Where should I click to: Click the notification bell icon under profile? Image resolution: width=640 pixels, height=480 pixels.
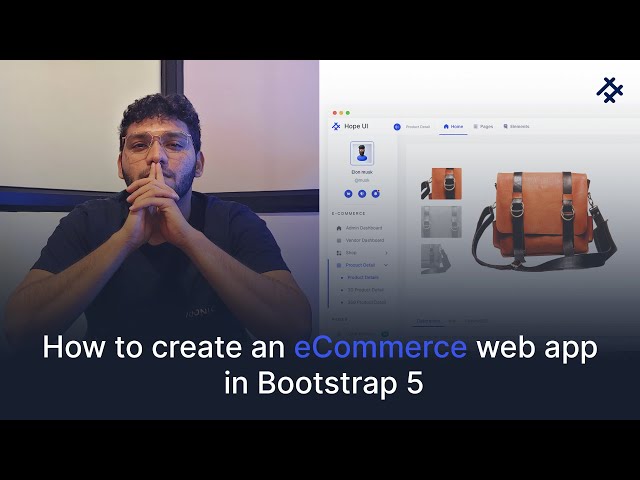pos(376,194)
